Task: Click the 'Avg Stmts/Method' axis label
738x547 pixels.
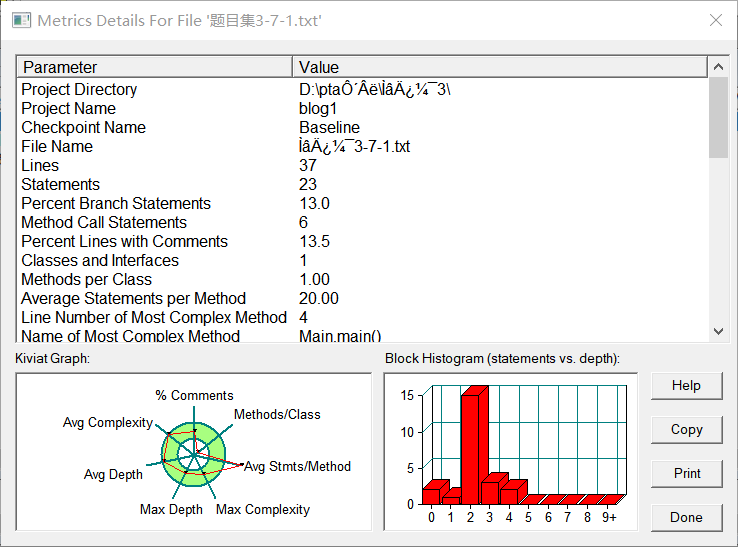Action: click(x=297, y=467)
